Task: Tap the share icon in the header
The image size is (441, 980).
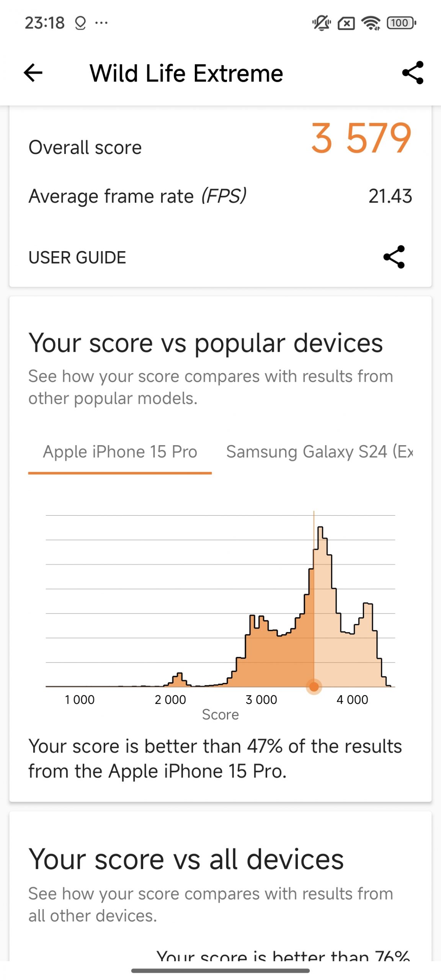Action: tap(413, 73)
